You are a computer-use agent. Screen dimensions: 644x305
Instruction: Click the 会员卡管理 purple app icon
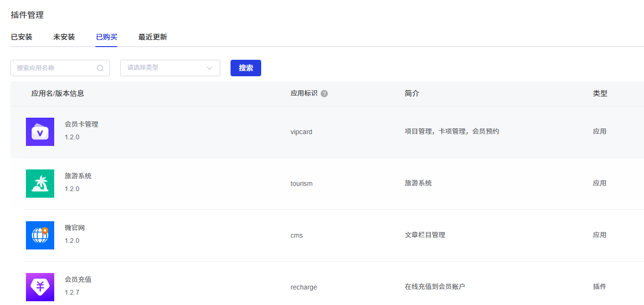tap(40, 132)
